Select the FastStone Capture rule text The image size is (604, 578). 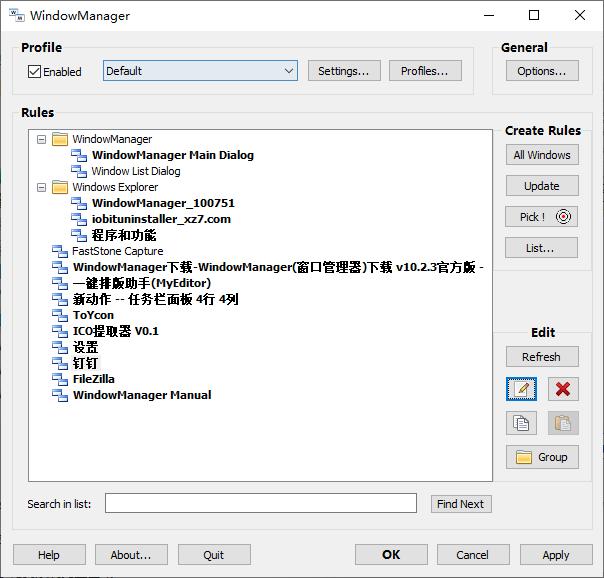coord(118,251)
